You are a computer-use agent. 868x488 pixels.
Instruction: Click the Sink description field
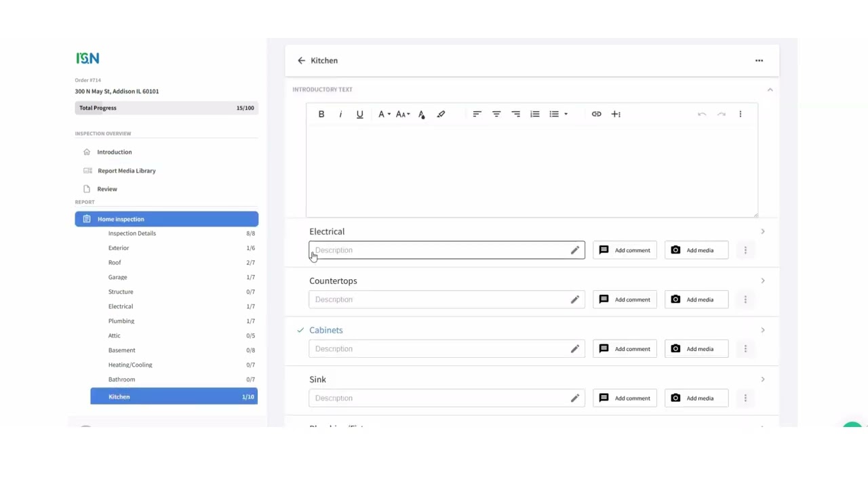click(x=447, y=398)
